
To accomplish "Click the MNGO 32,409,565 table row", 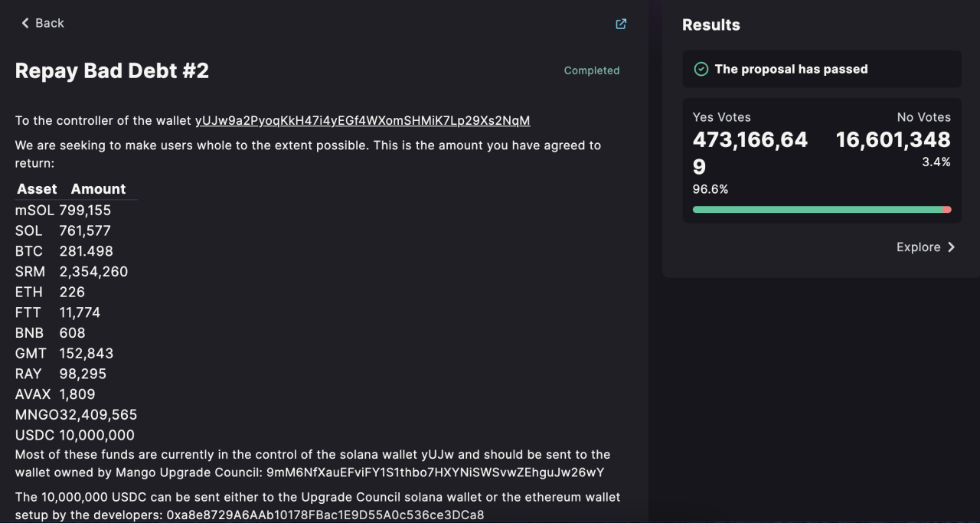I will [x=76, y=414].
